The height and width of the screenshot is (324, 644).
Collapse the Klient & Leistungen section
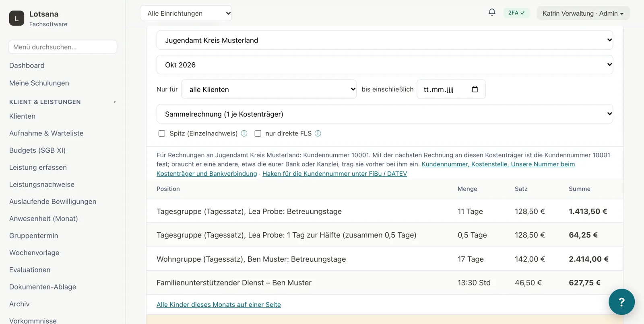coord(63,102)
